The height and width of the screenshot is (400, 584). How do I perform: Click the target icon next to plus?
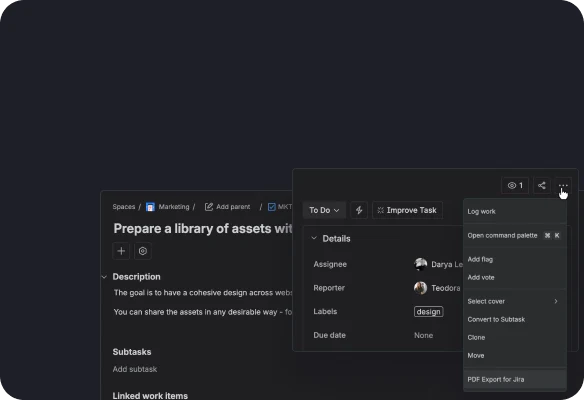143,251
